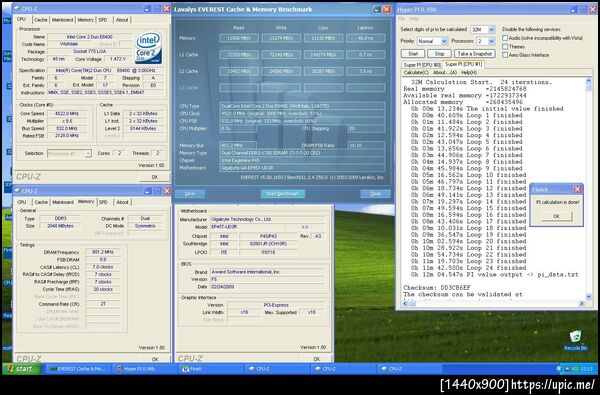Click Close button in EVEREST benchmark window
This screenshot has height=395, width=600.
pyautogui.click(x=375, y=194)
